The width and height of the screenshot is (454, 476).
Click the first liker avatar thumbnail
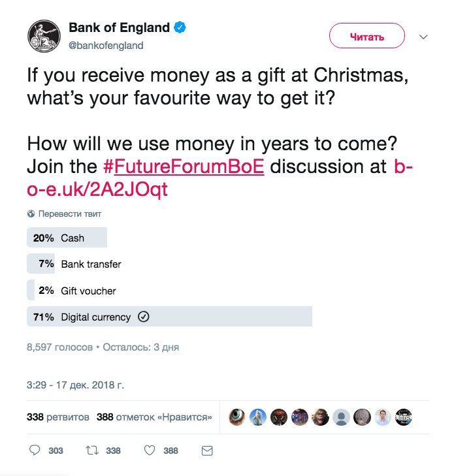click(238, 417)
